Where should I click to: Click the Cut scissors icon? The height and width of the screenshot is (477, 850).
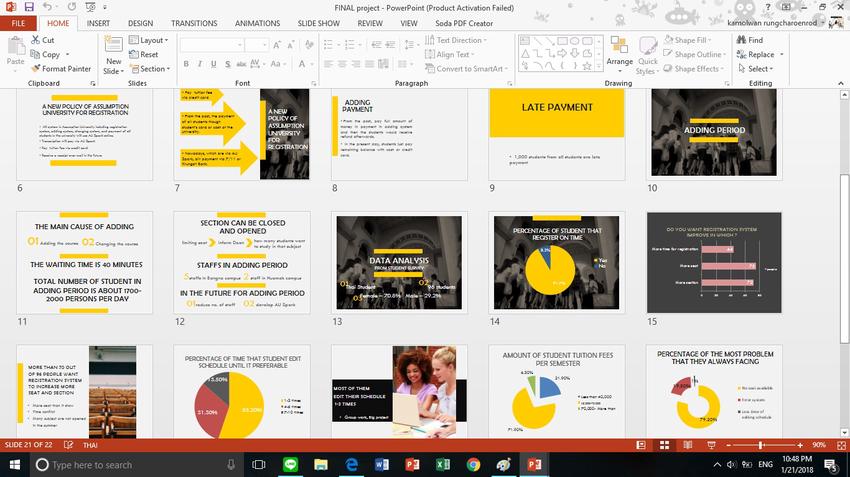coord(36,40)
